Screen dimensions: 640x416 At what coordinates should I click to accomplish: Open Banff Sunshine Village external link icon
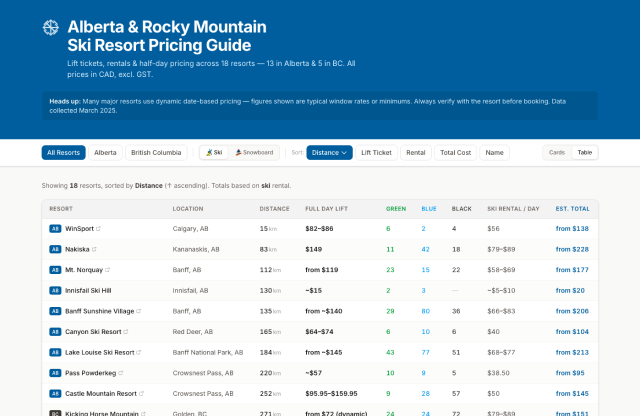coord(139,311)
